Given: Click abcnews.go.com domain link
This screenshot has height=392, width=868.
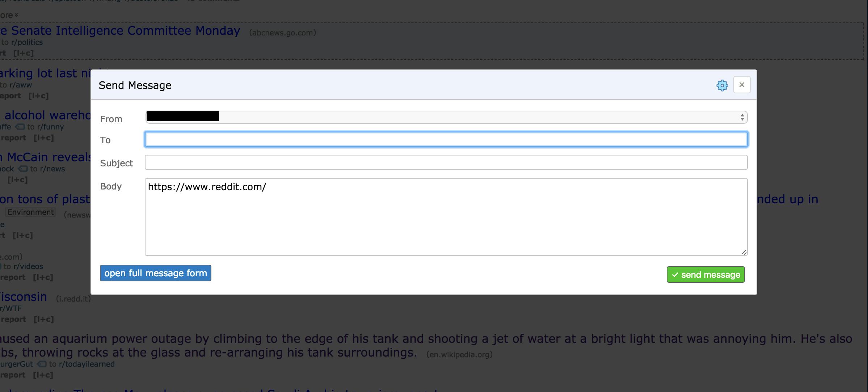Looking at the screenshot, I should click(x=283, y=33).
